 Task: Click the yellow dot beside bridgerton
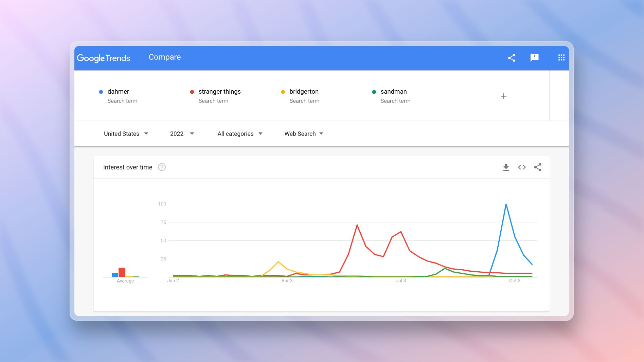click(283, 92)
